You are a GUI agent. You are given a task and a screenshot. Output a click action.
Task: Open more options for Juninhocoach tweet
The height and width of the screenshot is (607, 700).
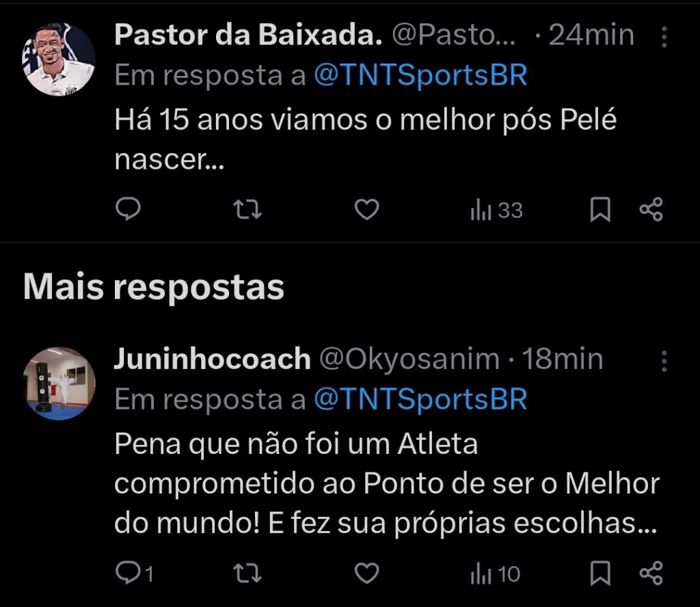[664, 360]
